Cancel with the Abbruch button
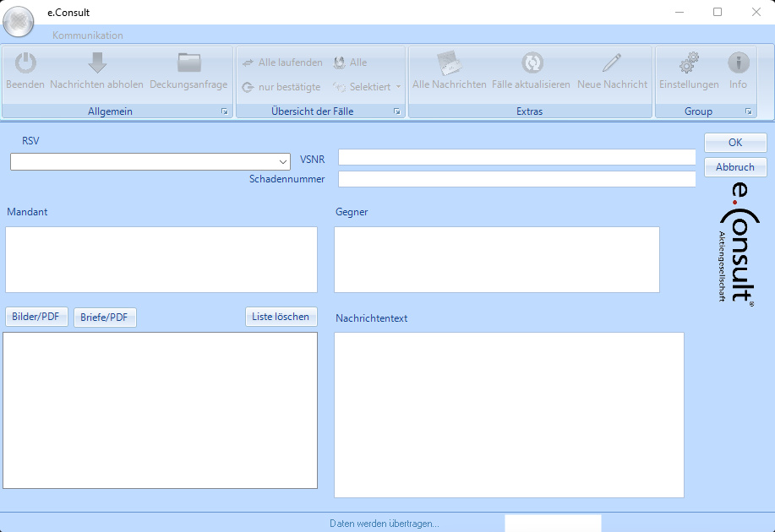This screenshot has height=532, width=775. point(735,167)
